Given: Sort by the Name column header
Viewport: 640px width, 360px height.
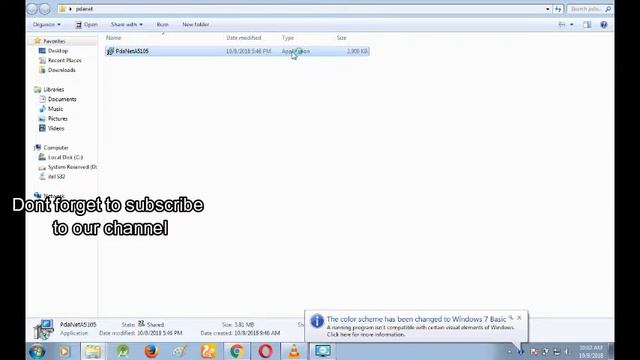Looking at the screenshot, I should click(113, 38).
